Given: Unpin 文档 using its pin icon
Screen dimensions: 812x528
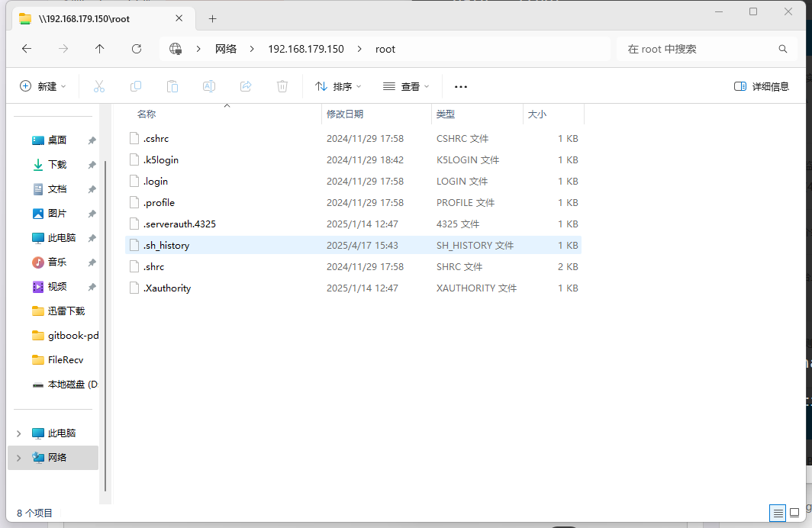Looking at the screenshot, I should pyautogui.click(x=92, y=189).
